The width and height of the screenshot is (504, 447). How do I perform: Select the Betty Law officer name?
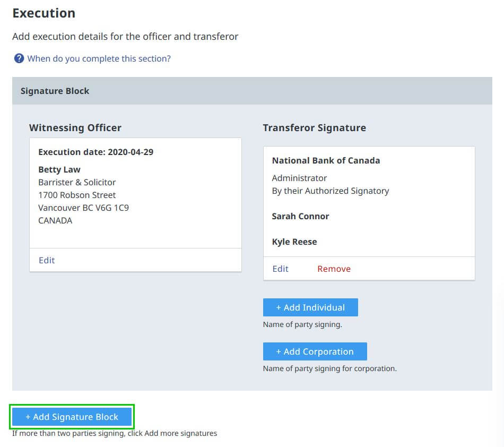click(x=59, y=169)
